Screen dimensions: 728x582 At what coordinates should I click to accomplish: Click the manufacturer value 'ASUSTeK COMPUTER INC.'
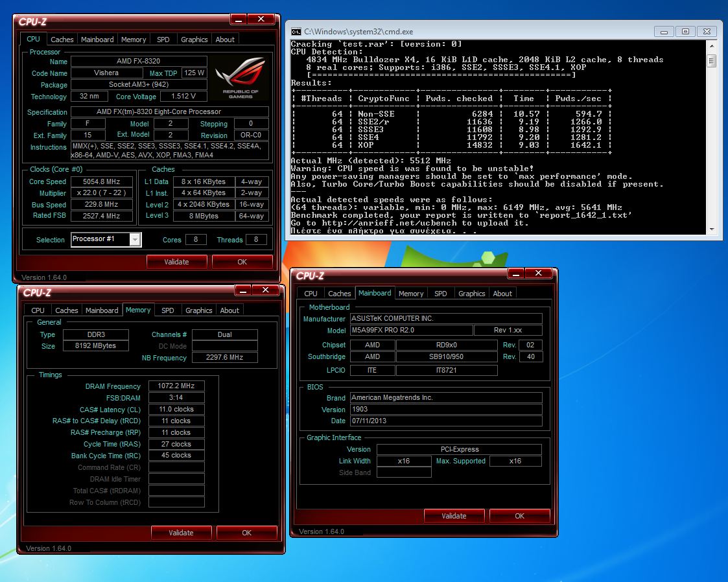(446, 318)
